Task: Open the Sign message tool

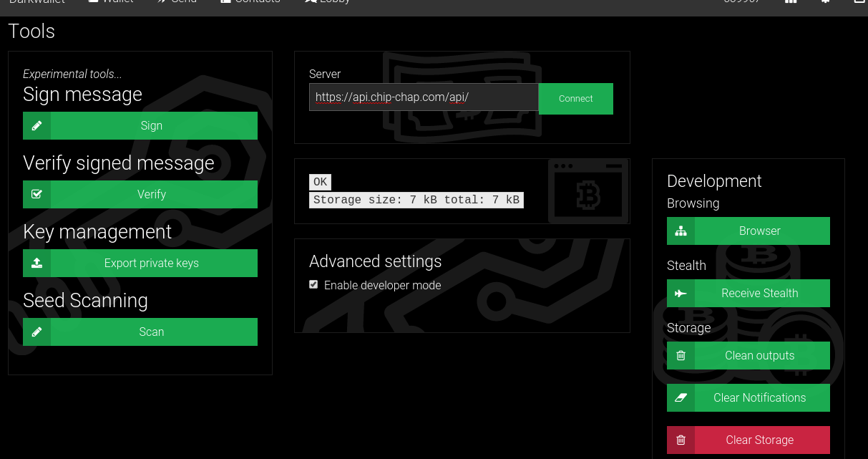Action: pyautogui.click(x=152, y=126)
